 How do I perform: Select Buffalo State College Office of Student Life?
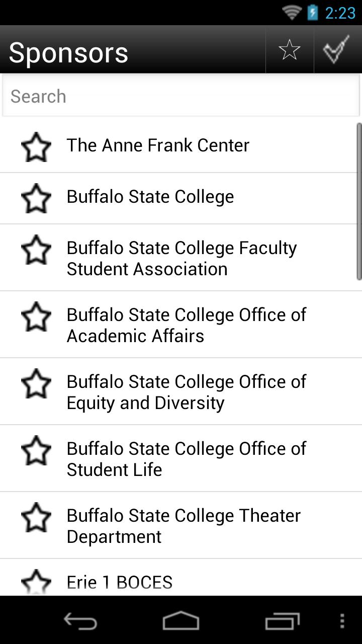186,459
